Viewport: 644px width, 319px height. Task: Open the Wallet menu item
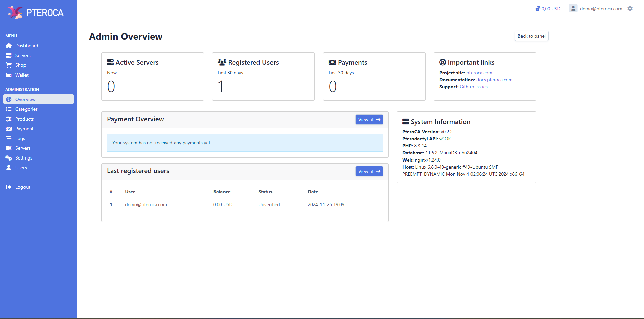click(22, 75)
